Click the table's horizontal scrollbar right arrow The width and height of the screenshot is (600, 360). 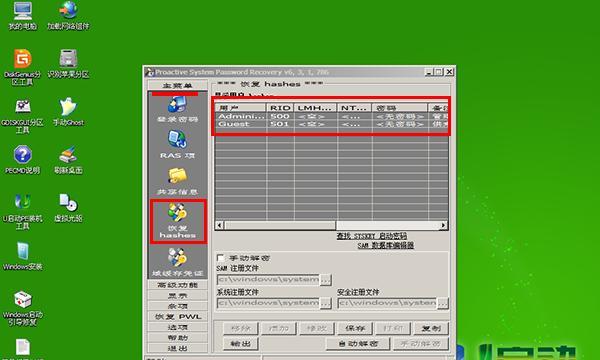[x=443, y=225]
